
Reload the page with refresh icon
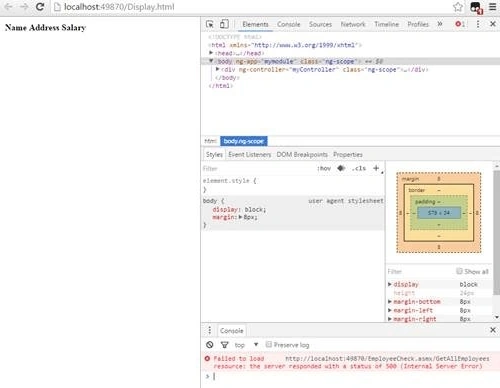pyautogui.click(x=40, y=7)
